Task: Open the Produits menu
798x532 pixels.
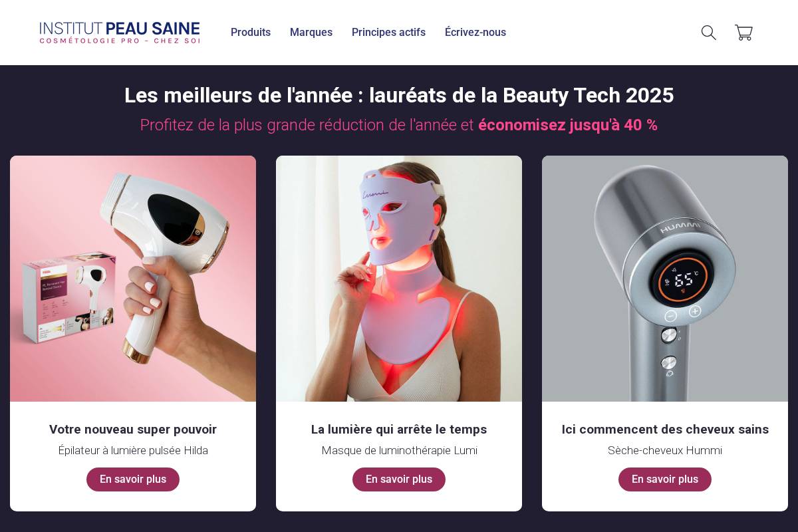Action: click(251, 32)
